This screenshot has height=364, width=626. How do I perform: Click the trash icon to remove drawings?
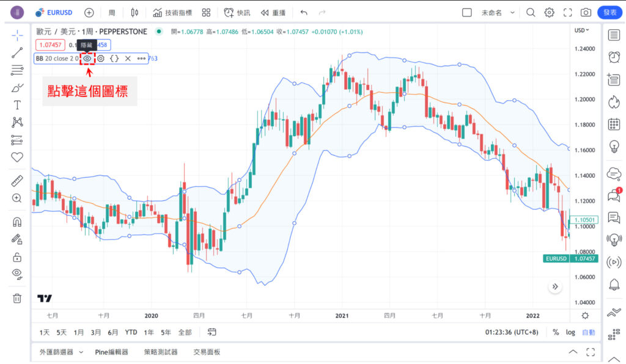coord(17,298)
